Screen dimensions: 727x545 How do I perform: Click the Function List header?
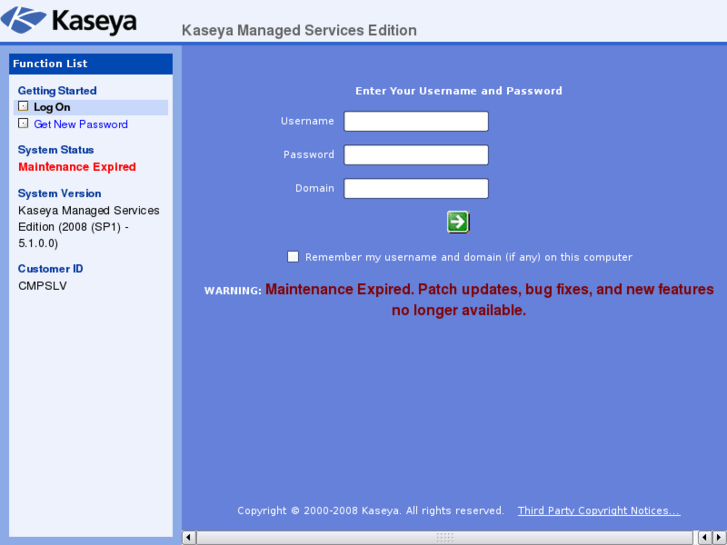click(x=91, y=64)
